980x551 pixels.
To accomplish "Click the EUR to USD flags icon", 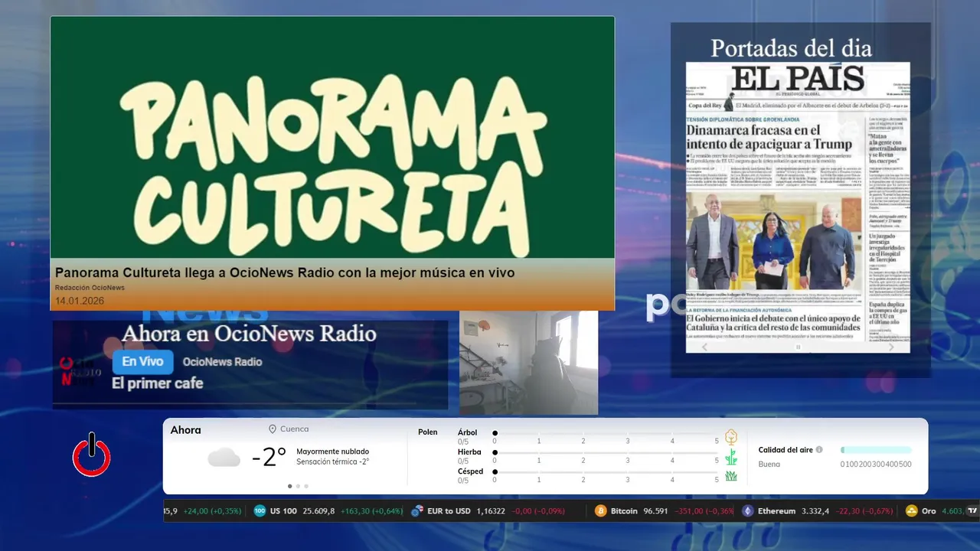I will coord(417,510).
